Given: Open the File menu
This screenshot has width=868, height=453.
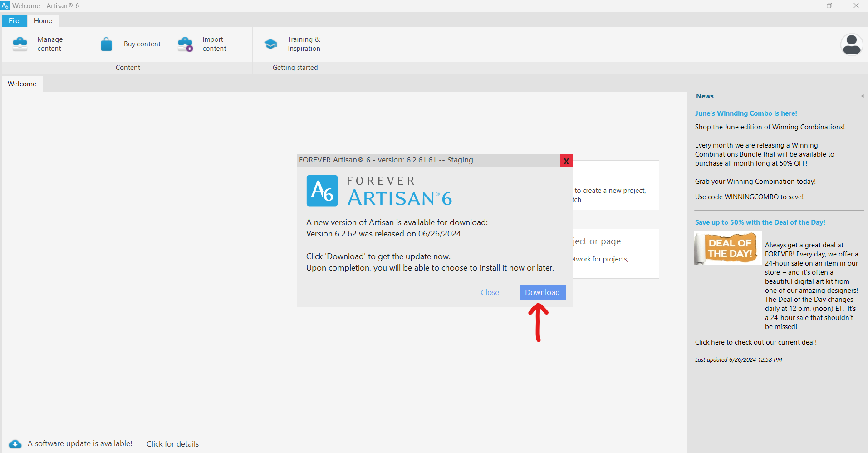Looking at the screenshot, I should (x=14, y=21).
